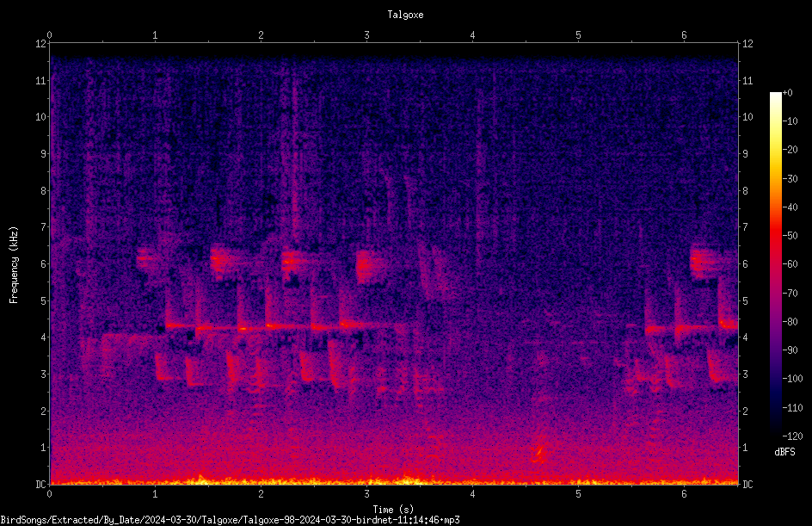Click the Talgoxe title at top
The image size is (812, 526).
click(405, 15)
